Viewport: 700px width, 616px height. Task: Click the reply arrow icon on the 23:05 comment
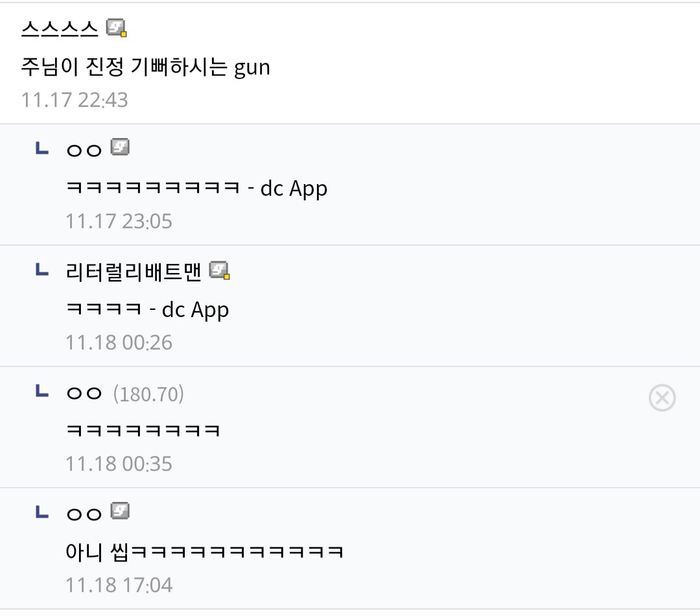(41, 148)
